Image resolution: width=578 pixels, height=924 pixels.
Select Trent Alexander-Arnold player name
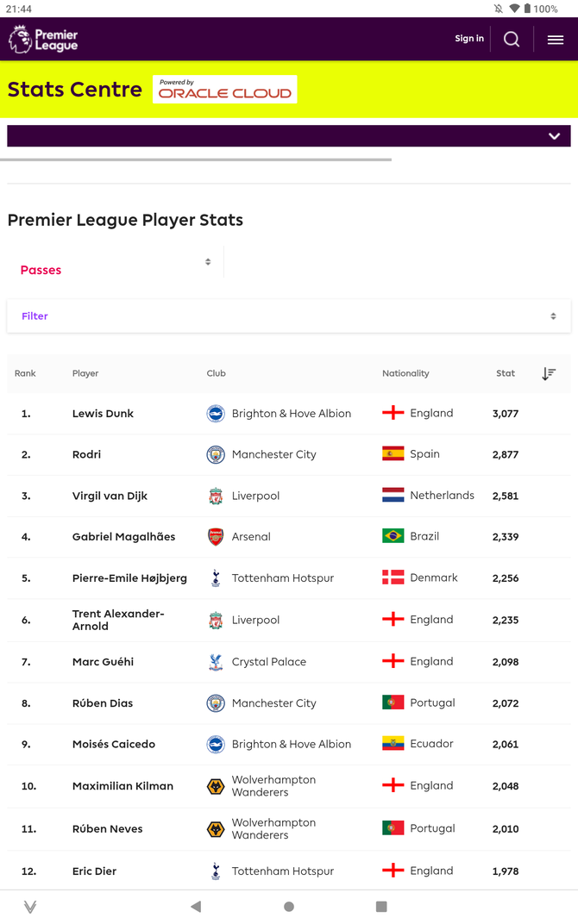coord(118,620)
